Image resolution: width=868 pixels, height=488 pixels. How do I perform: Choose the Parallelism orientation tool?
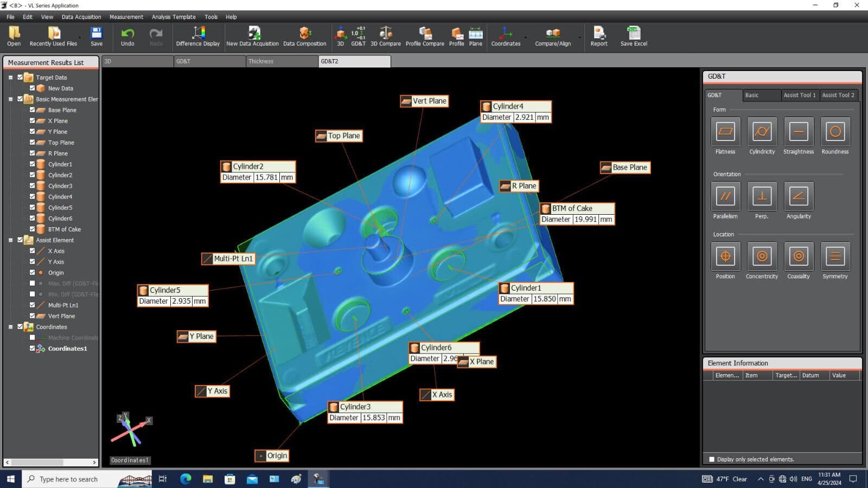(725, 196)
